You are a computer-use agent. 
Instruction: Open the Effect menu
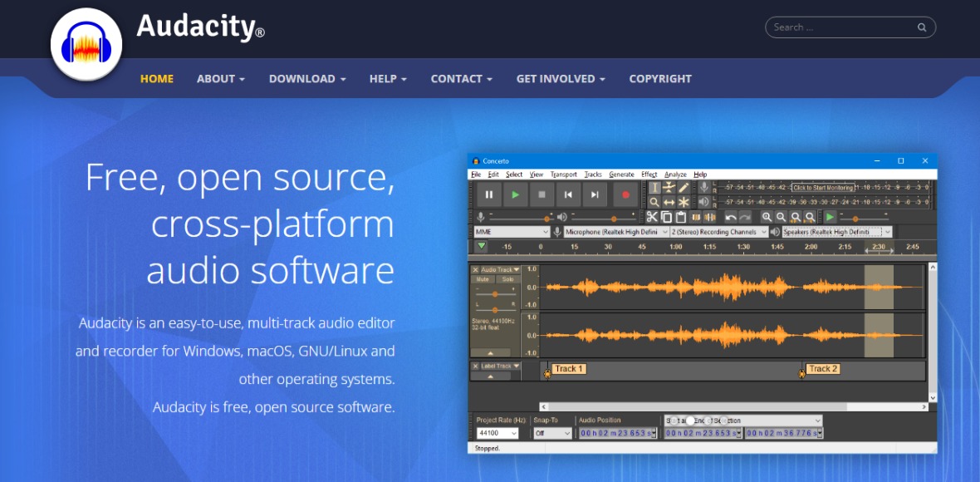(x=649, y=175)
